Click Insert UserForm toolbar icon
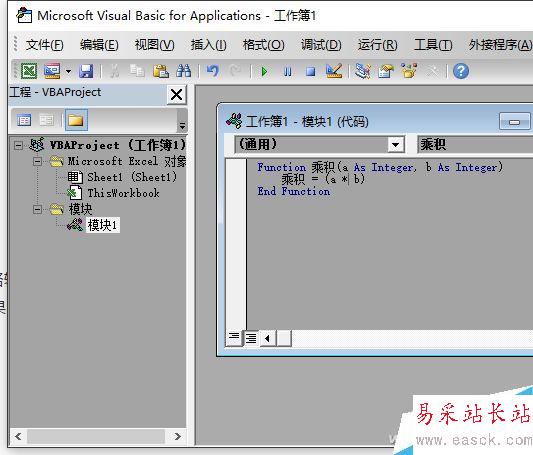This screenshot has width=533, height=455. click(x=52, y=71)
